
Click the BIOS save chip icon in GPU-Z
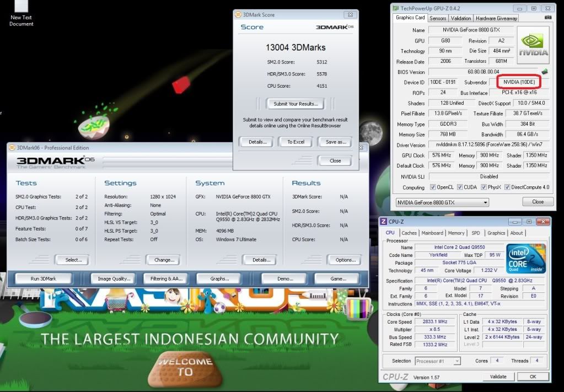(545, 72)
